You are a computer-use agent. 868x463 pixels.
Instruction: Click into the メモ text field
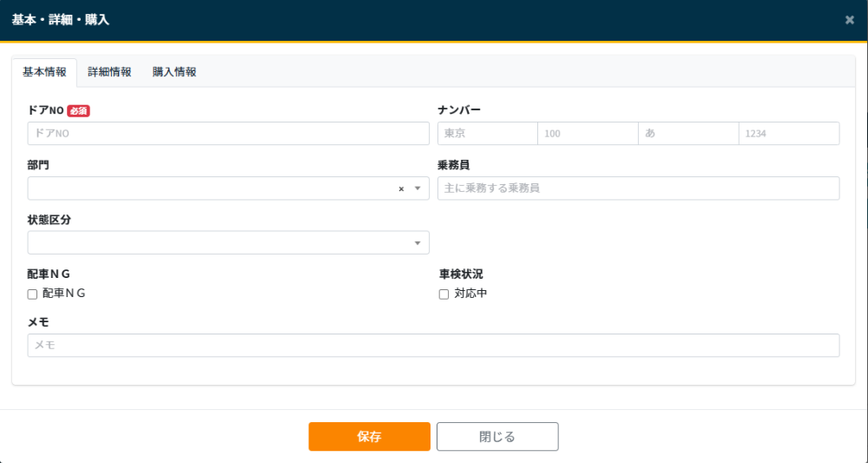pos(433,346)
